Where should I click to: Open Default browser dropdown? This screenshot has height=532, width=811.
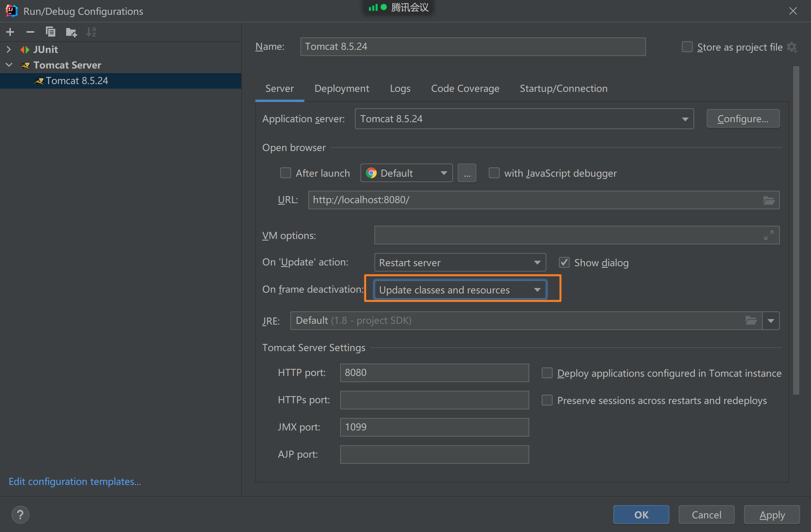click(407, 173)
